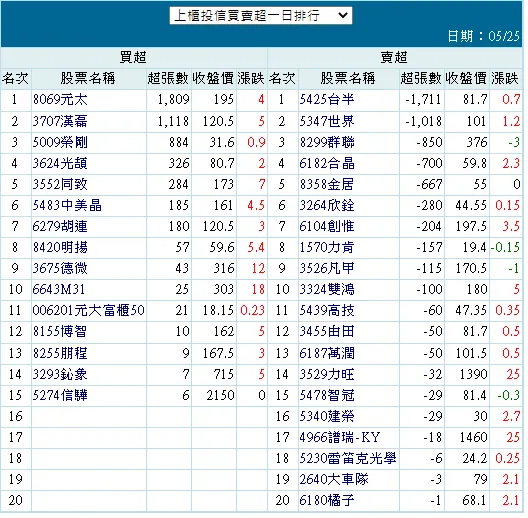Open stock link 3526凡甲

point(327,268)
